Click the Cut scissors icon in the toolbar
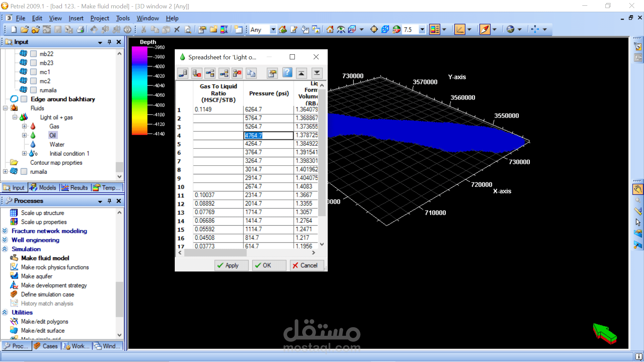Image resolution: width=644 pixels, height=362 pixels. (x=144, y=29)
